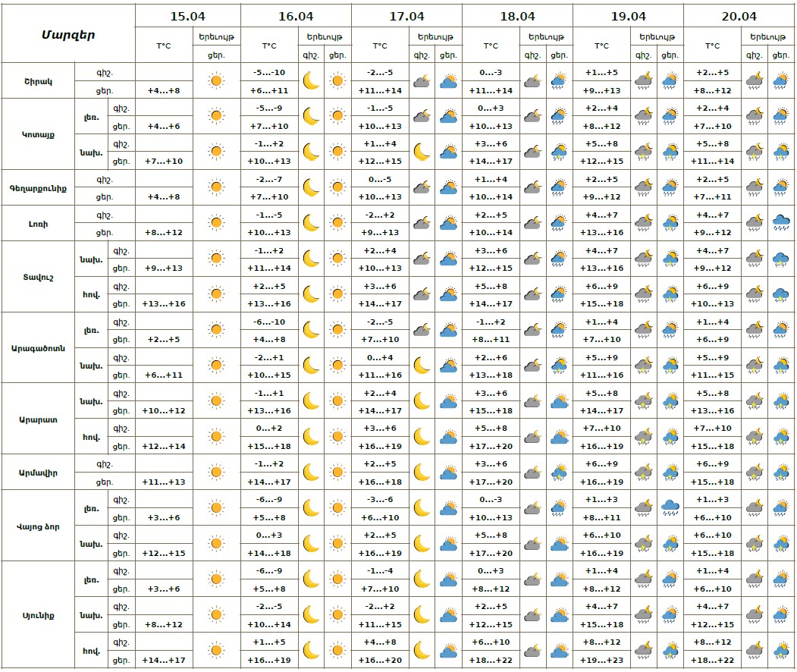Click the daytime rain cloud icon for Լոռի on 20.04
The height and width of the screenshot is (672, 797).
(781, 223)
